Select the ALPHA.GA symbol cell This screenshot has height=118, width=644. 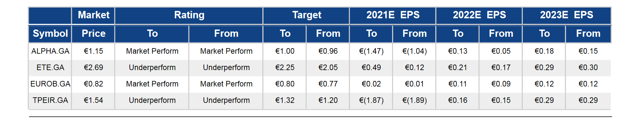[50, 51]
